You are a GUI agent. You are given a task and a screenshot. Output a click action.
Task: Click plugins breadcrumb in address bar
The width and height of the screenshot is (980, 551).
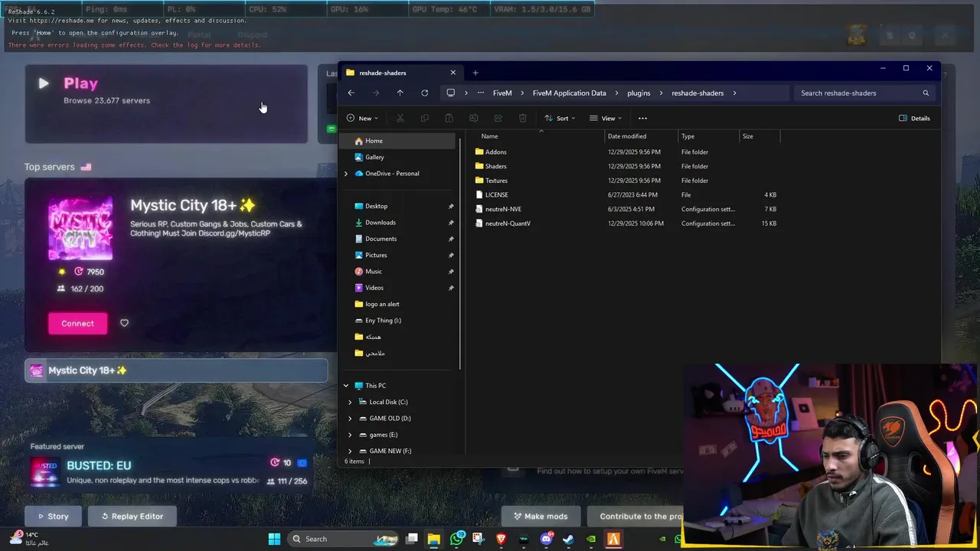point(639,93)
